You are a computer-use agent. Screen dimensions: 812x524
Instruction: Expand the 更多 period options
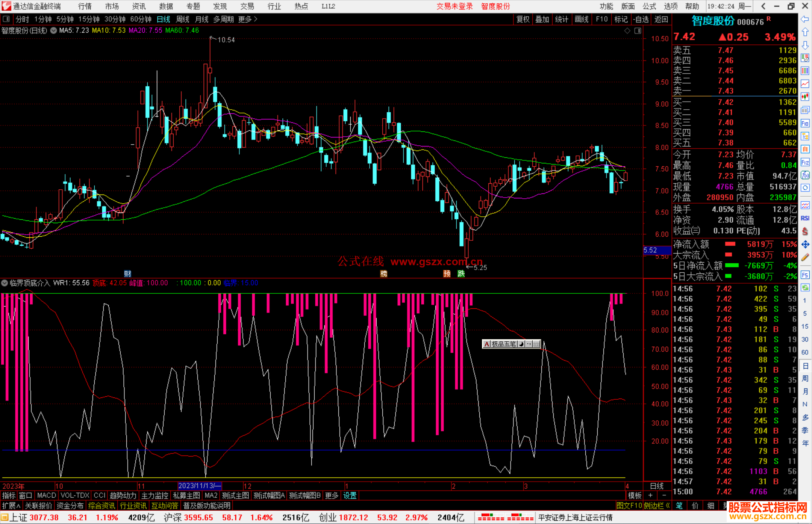click(247, 19)
